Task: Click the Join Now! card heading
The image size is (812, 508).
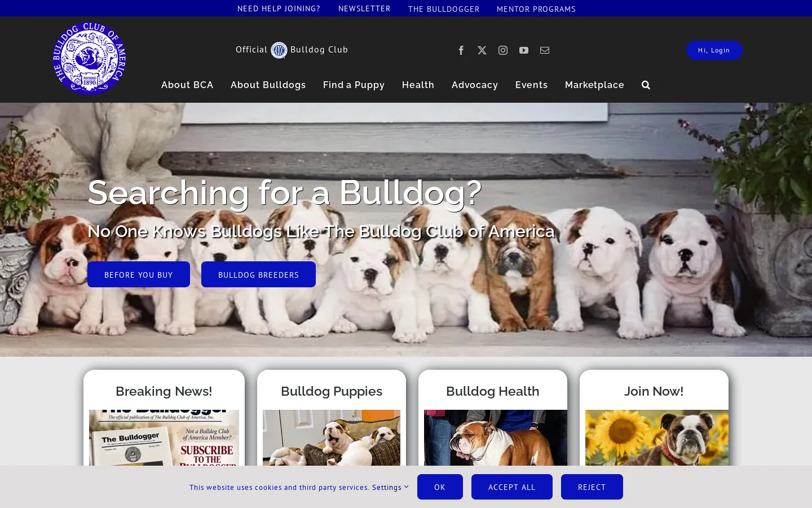Action: click(654, 391)
